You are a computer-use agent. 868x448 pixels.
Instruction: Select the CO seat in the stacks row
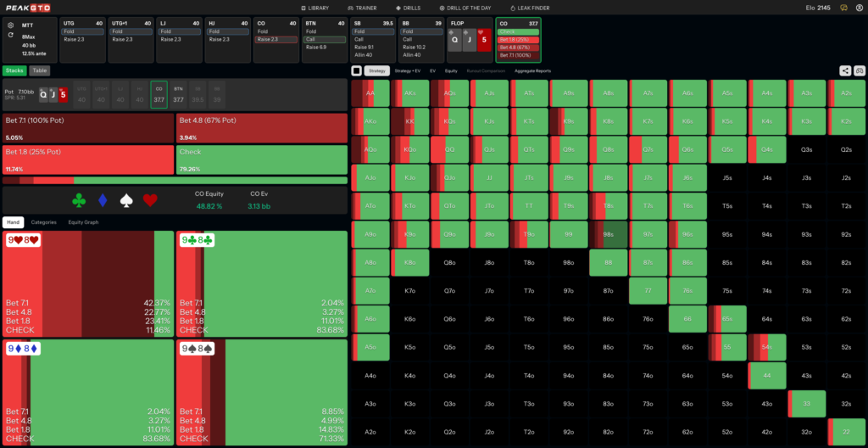[159, 94]
